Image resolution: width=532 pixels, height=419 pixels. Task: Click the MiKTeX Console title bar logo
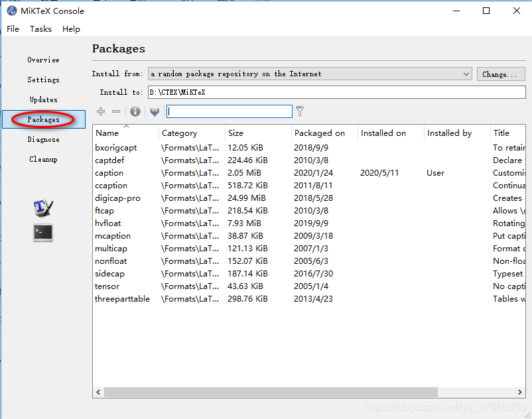coord(12,11)
